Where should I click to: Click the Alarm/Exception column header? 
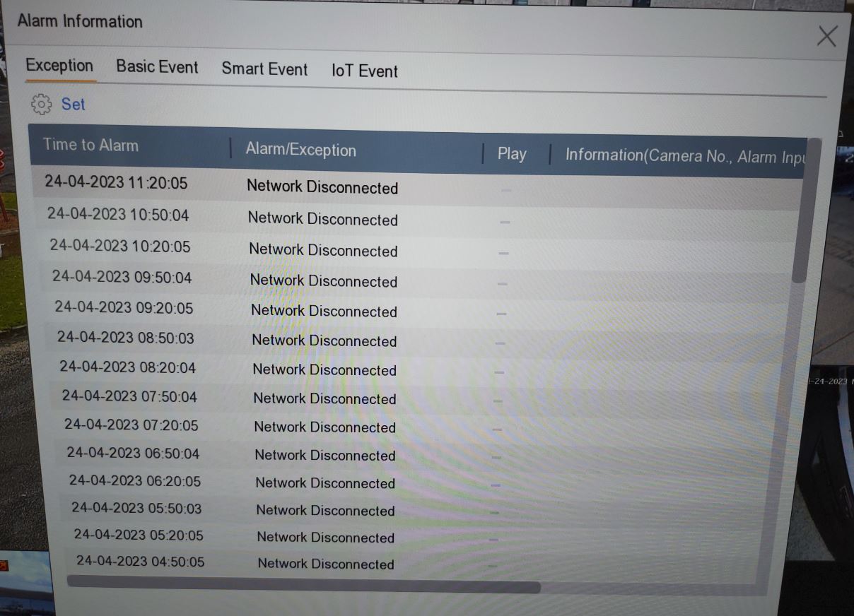pos(300,150)
